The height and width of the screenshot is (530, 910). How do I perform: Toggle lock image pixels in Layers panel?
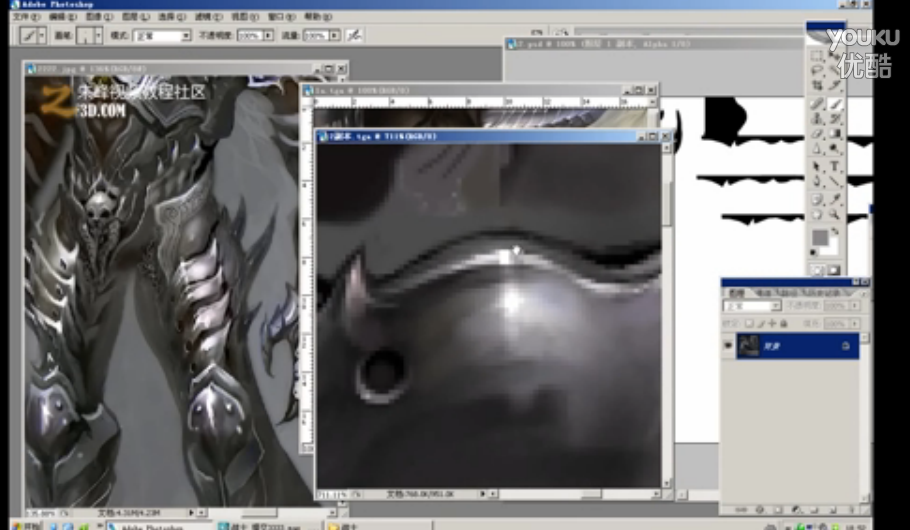click(761, 324)
